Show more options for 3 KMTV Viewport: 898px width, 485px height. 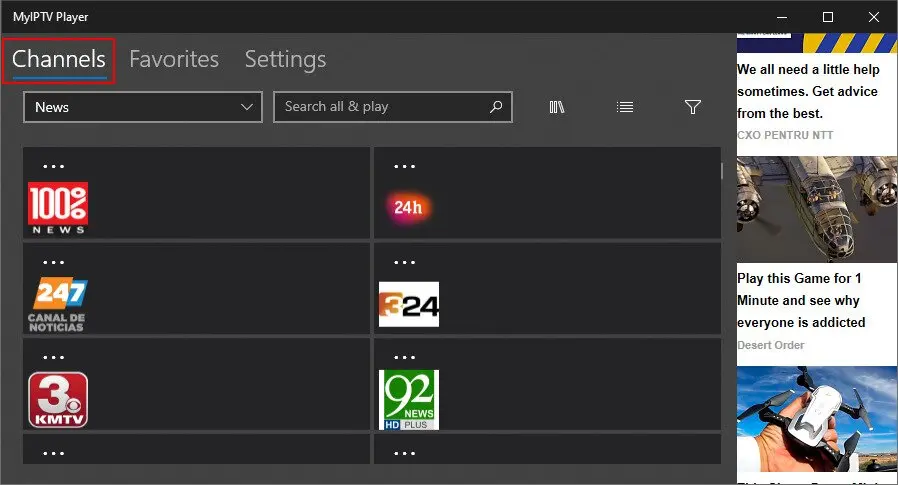click(54, 357)
